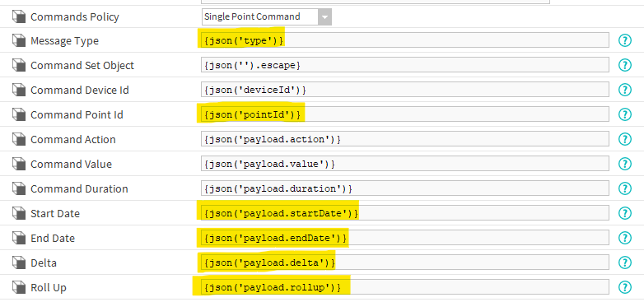Open help for Command Point Id

625,114
